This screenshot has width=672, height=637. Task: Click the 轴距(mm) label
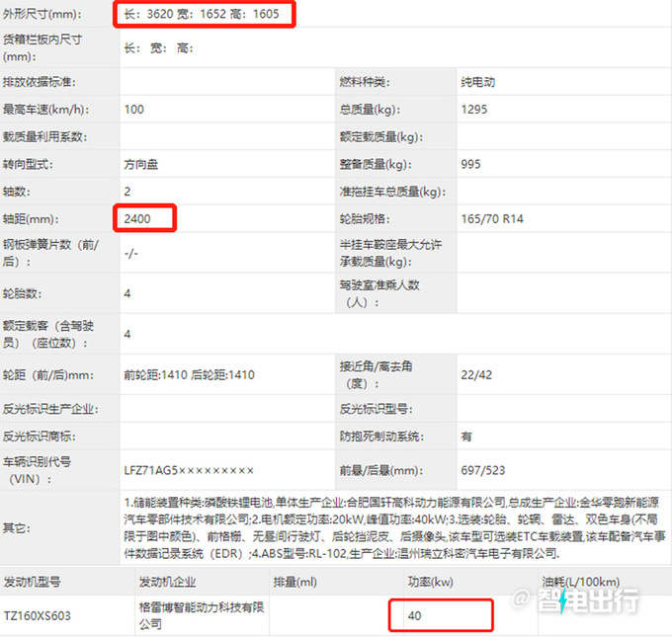(31, 219)
